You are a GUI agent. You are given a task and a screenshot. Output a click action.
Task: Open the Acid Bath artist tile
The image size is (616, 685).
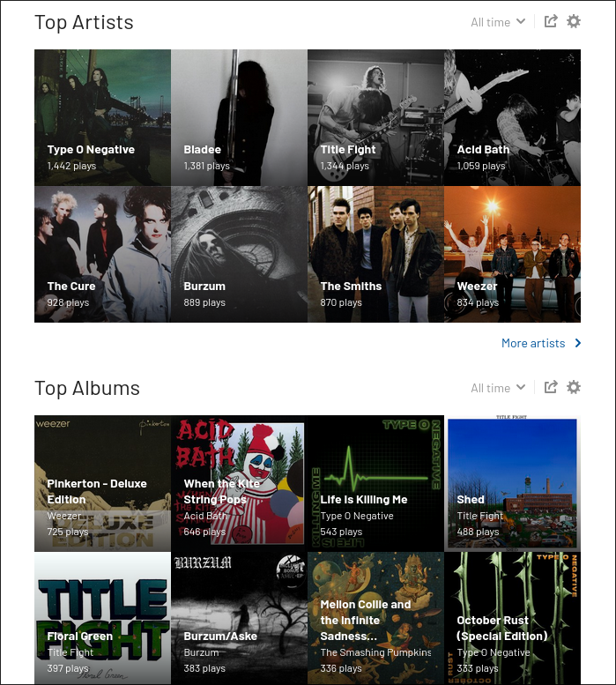click(513, 117)
